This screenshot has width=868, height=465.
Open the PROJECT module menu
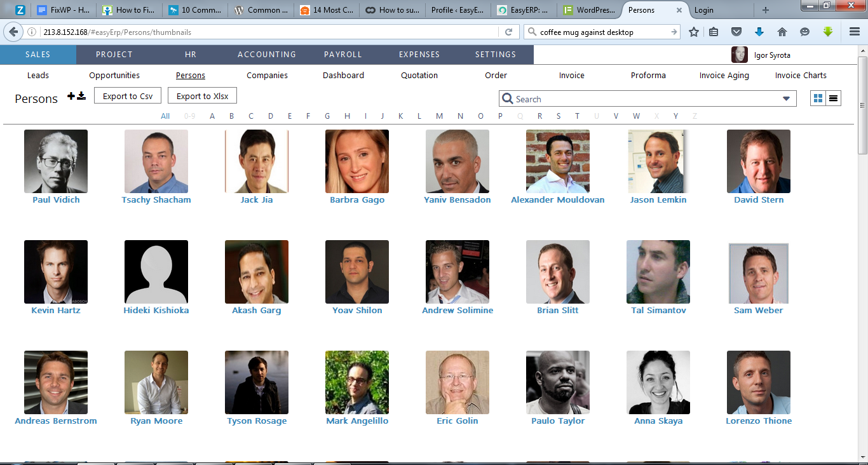pyautogui.click(x=114, y=55)
